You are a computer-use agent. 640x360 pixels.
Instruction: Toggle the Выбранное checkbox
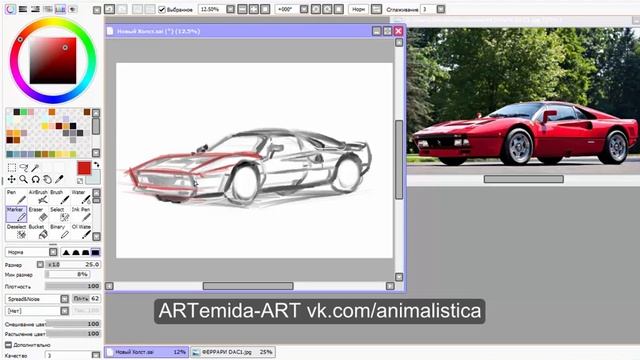click(162, 9)
